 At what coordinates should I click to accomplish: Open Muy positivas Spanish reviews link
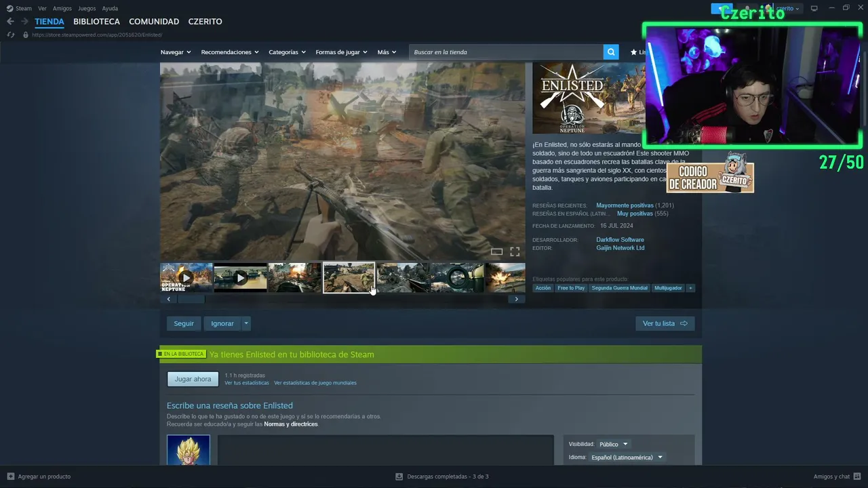(635, 213)
